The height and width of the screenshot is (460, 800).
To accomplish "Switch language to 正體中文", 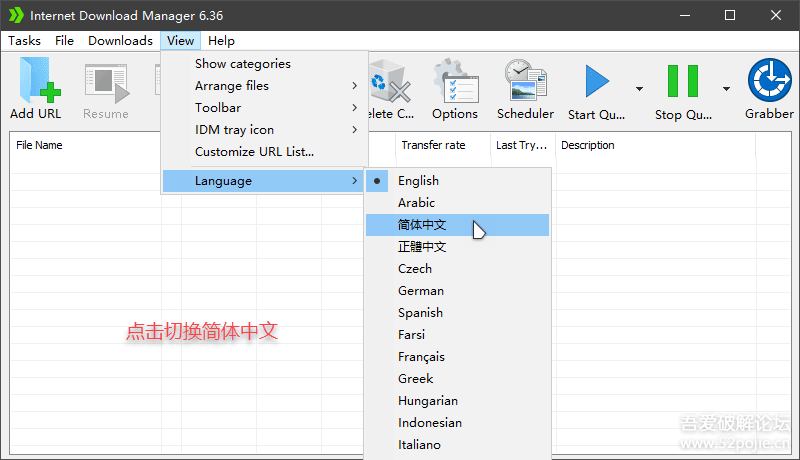I will pyautogui.click(x=458, y=246).
